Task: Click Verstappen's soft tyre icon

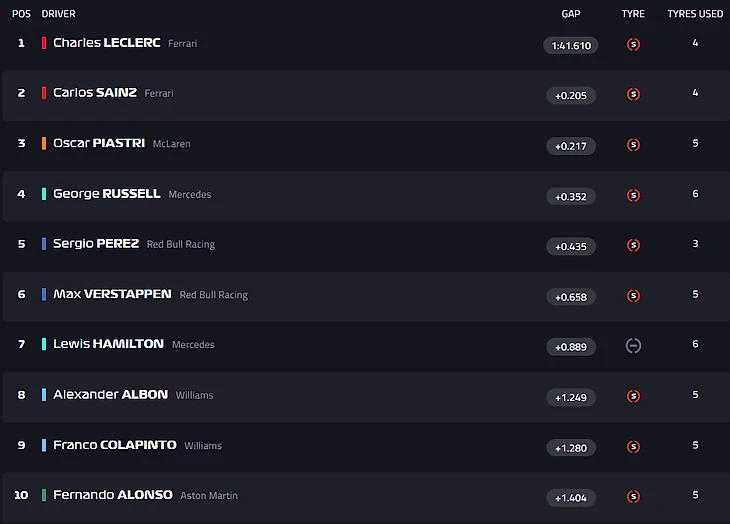Action: pos(633,296)
